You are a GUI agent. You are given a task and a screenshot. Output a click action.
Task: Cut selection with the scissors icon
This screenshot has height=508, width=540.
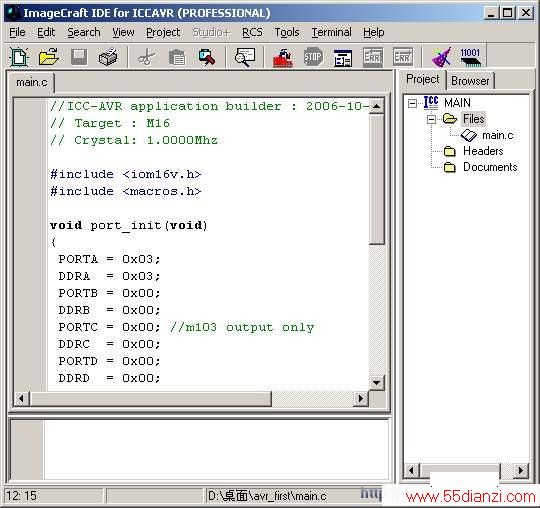pos(147,57)
